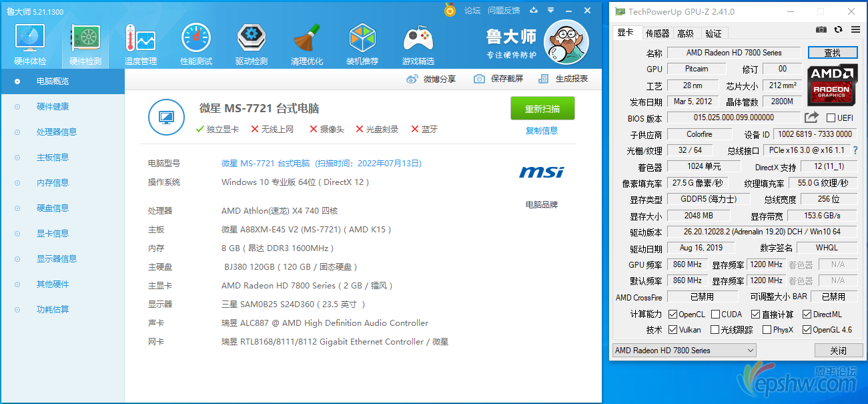Click the 生成报表 report icon
Screen dimensions: 868x404
[544, 79]
